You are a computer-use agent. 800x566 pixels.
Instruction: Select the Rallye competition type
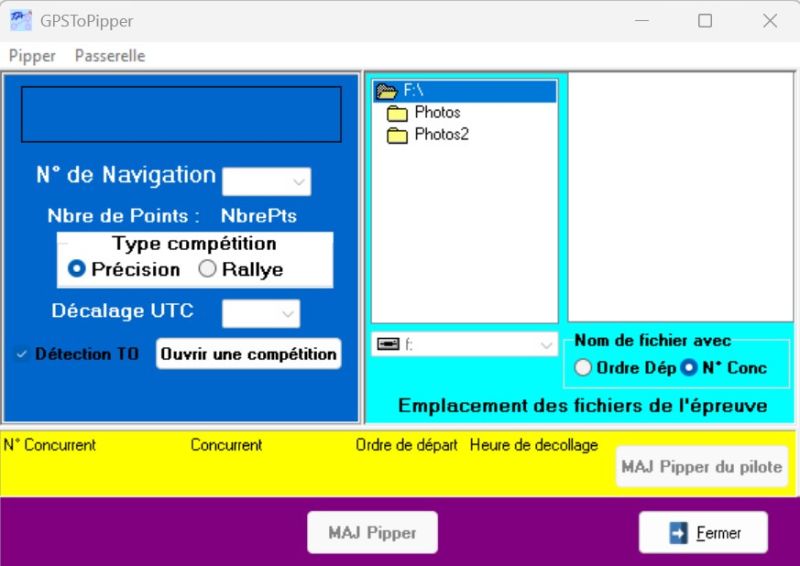pyautogui.click(x=207, y=269)
